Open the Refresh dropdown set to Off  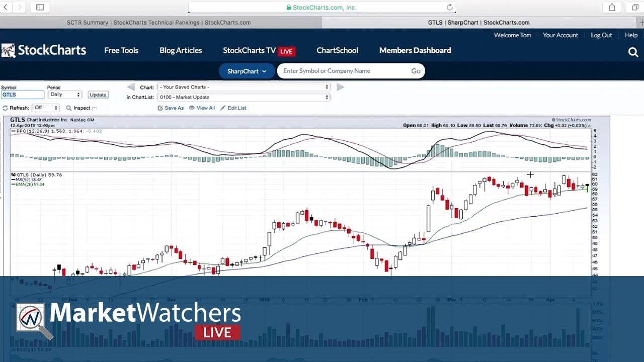(x=46, y=108)
